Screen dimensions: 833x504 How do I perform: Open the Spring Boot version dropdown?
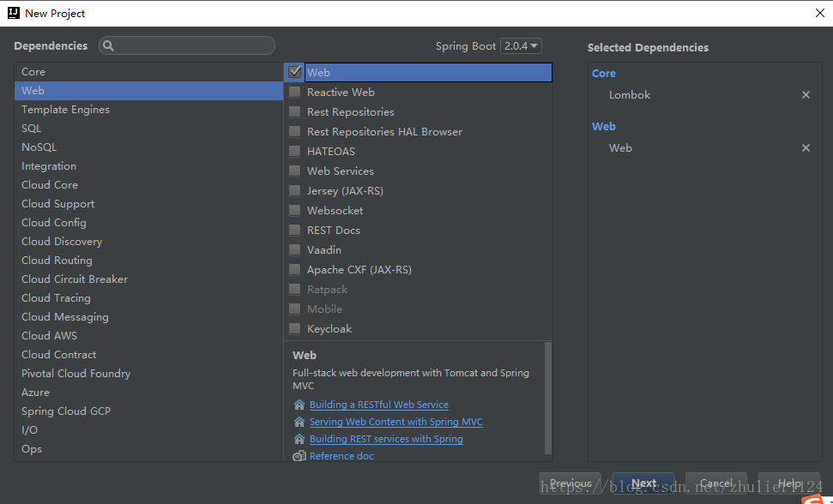click(522, 46)
